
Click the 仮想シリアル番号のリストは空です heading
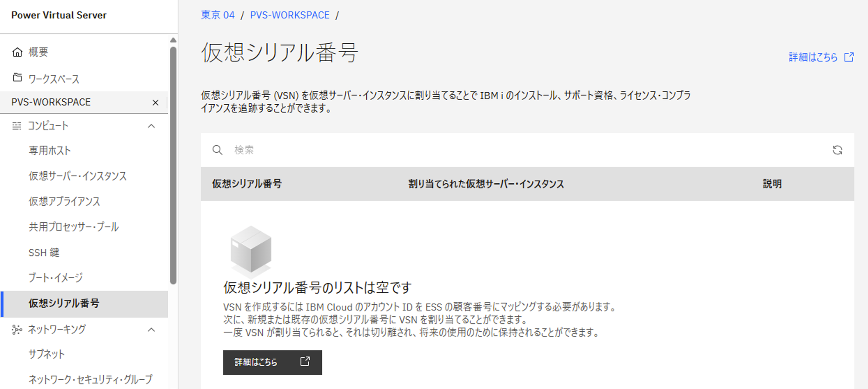coord(318,288)
